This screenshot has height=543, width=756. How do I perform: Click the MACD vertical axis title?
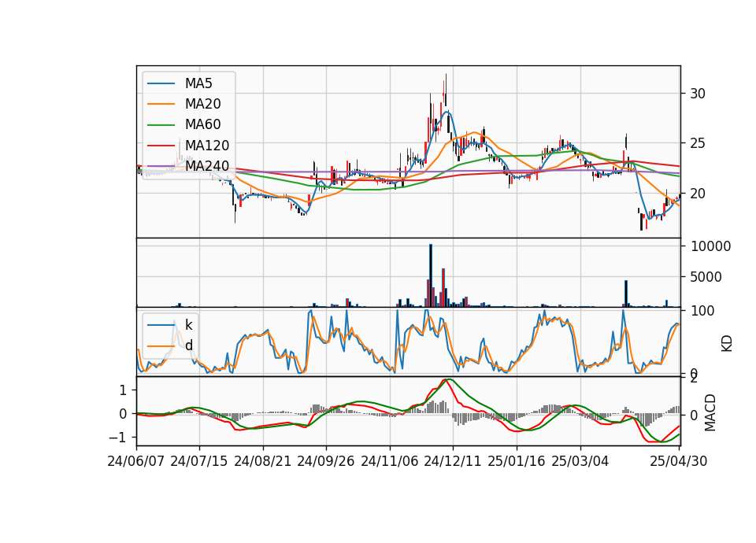pyautogui.click(x=710, y=412)
